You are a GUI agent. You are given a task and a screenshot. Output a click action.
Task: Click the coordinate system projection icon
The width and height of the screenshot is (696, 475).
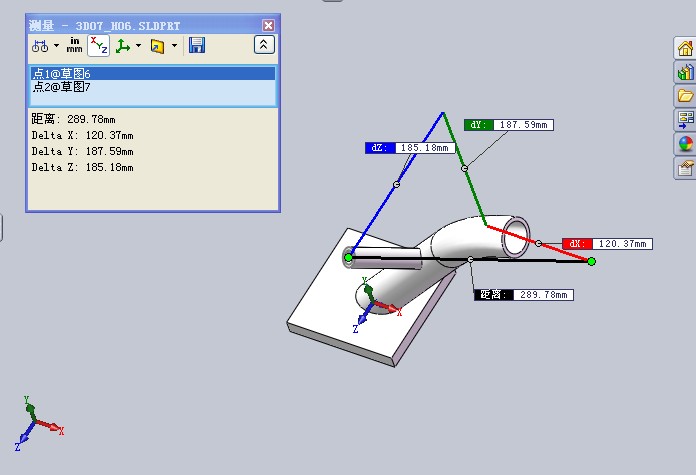pos(123,45)
